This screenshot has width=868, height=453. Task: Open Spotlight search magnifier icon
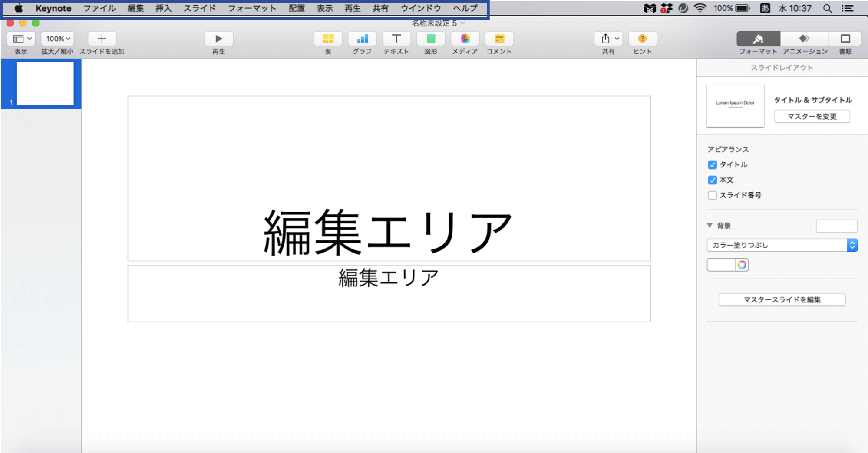click(828, 8)
